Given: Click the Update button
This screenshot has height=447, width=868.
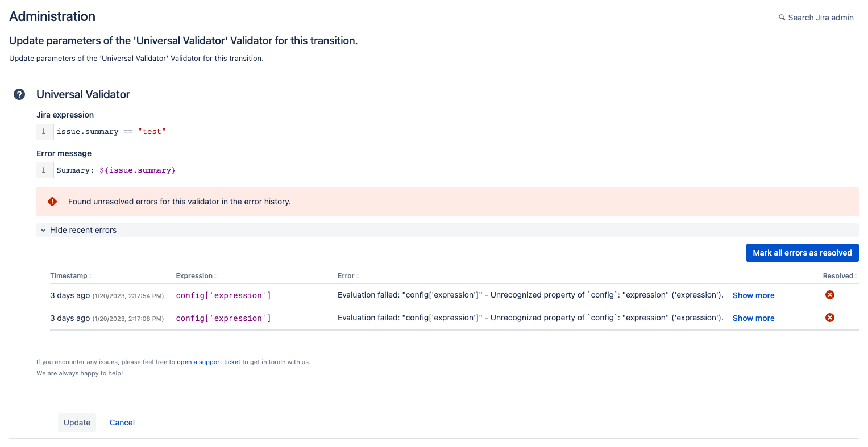Looking at the screenshot, I should 77,423.
